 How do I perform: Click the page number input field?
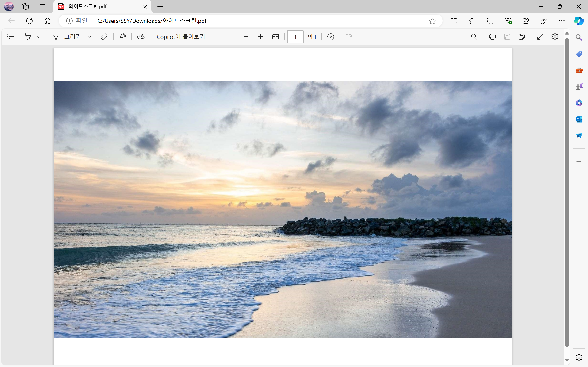click(295, 37)
